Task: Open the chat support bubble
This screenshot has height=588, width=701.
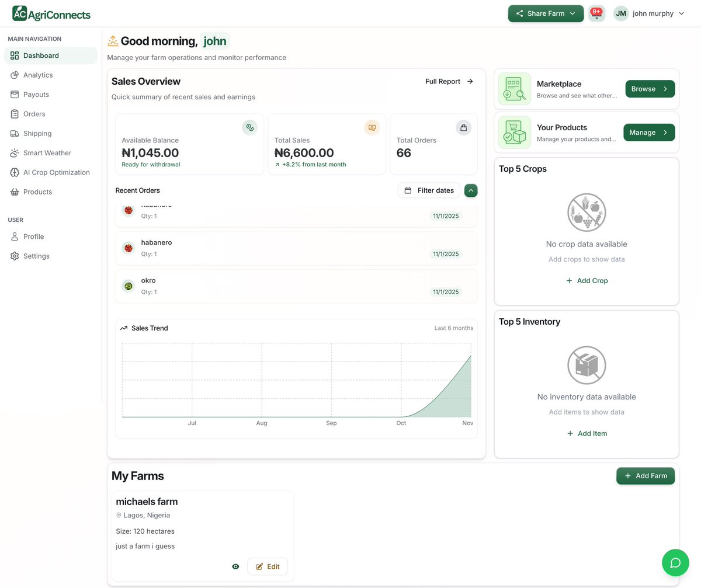Action: coord(675,563)
